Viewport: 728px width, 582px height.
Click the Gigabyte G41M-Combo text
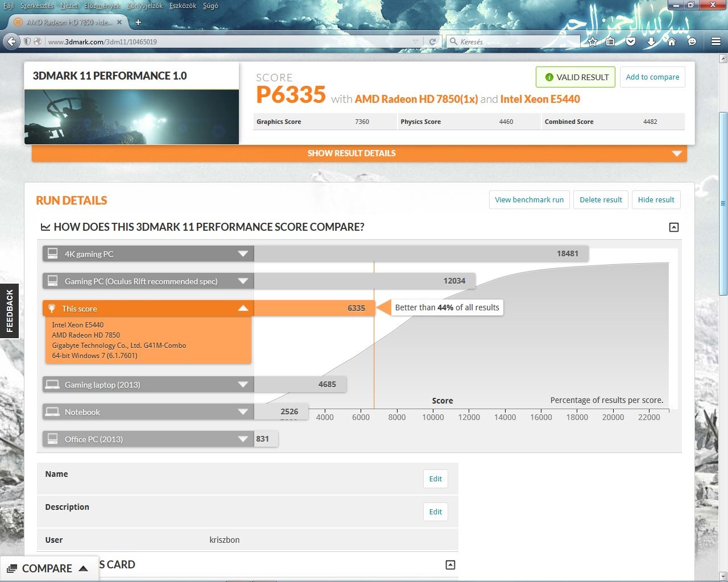[x=119, y=345]
